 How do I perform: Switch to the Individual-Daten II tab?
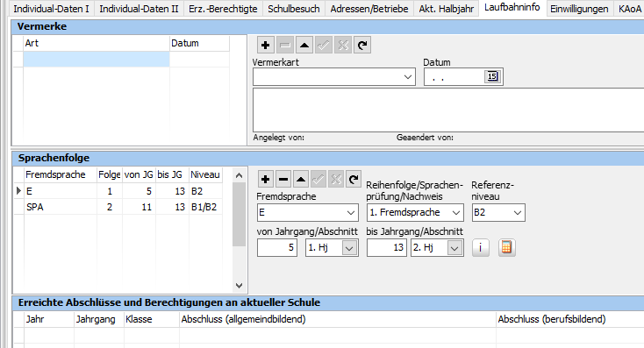point(139,9)
